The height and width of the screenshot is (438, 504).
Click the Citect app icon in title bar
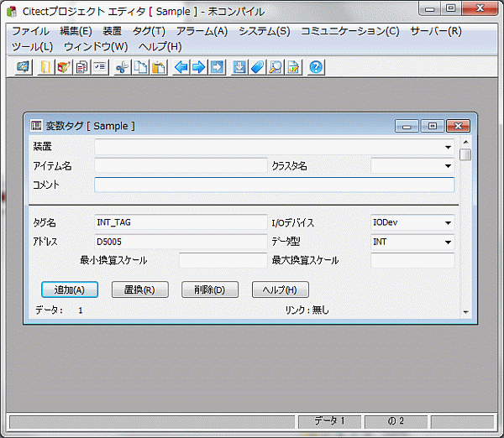tap(12, 12)
